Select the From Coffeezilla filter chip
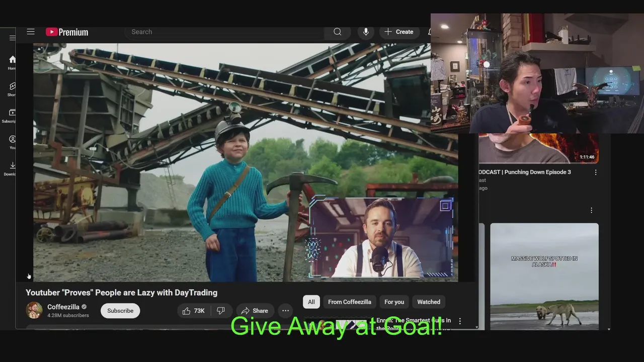Viewport: 644px width, 362px height. point(350,302)
